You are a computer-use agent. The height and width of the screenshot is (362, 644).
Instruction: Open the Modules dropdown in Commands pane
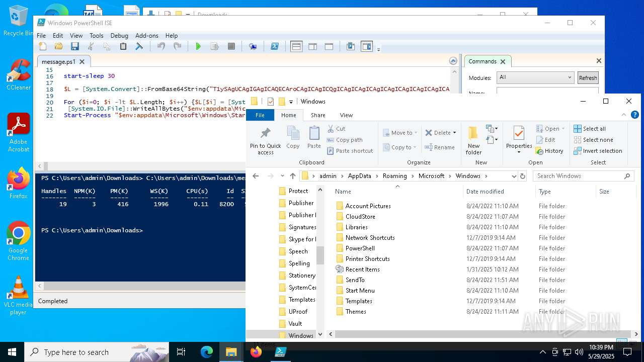(535, 77)
